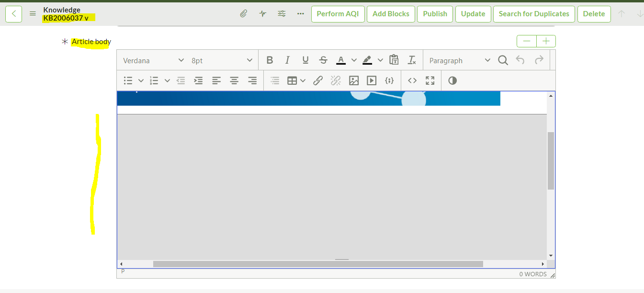Click the editor resize handle corner
Screen dimensions: 644x293
point(553,275)
